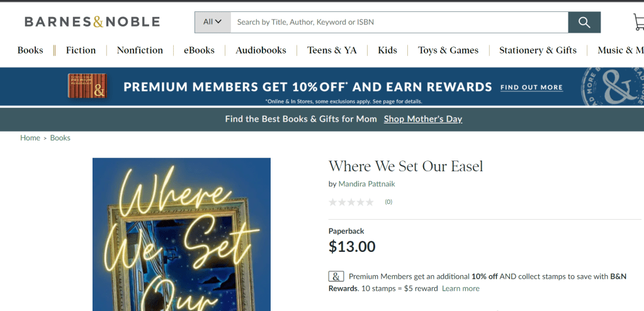Click Find Out More in banner

531,88
